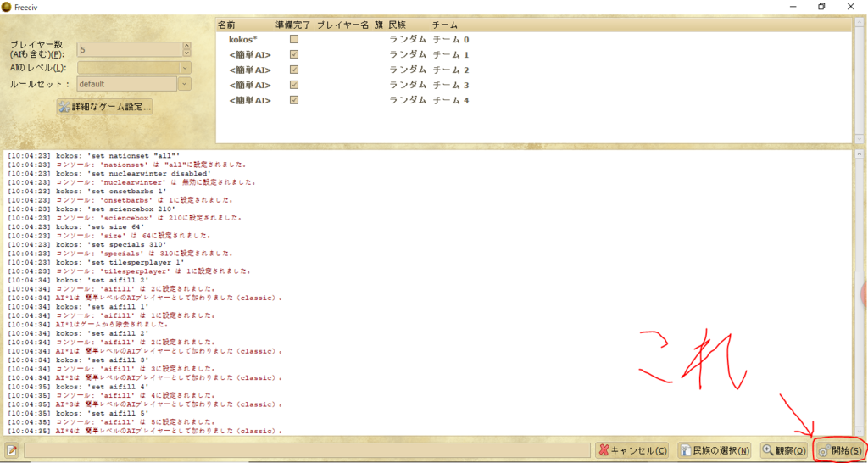Click the chat log scrollbar up arrow
Screen dimensions: 868x463
click(x=859, y=154)
